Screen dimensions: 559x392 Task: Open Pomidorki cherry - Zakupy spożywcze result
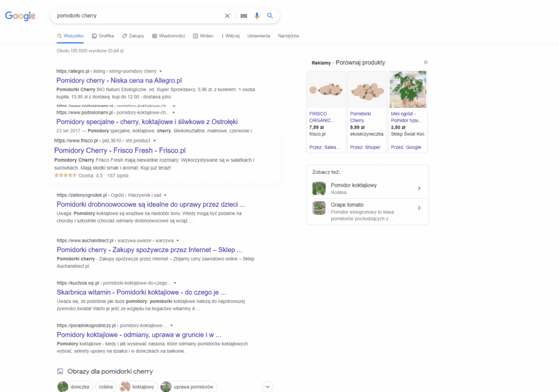click(x=149, y=250)
